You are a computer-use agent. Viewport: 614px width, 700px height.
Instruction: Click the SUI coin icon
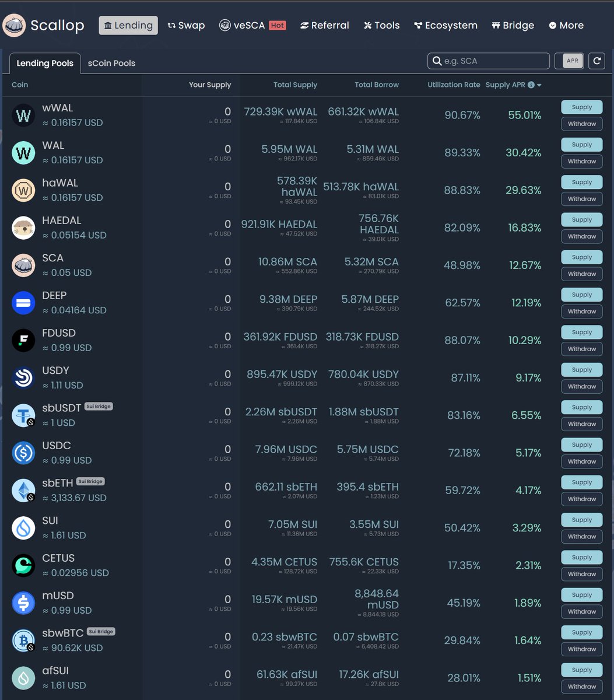coord(23,528)
